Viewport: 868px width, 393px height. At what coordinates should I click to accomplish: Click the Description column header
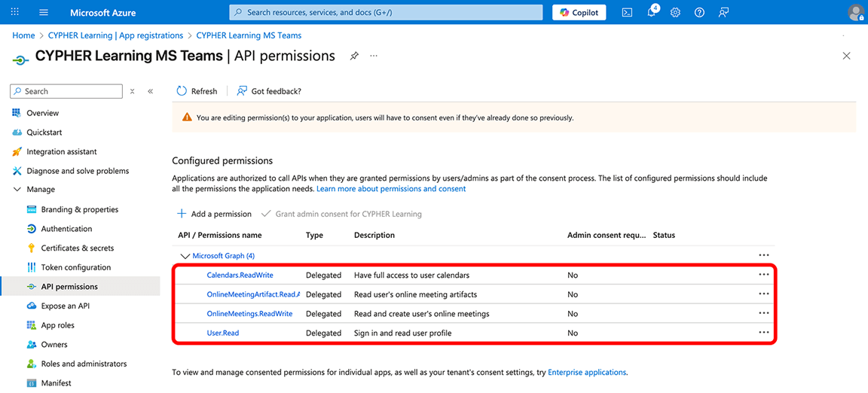point(374,235)
